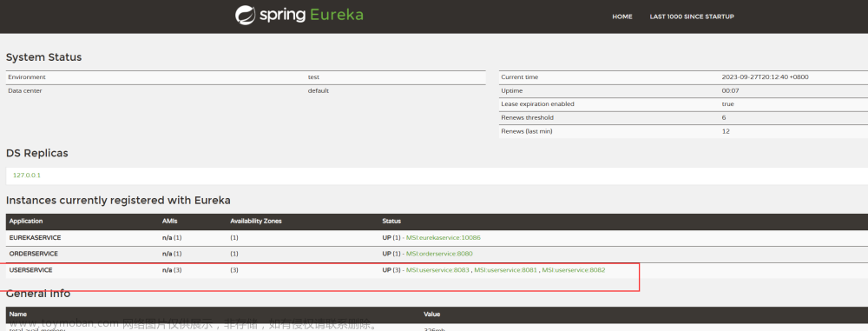The height and width of the screenshot is (331, 868).
Task: Select the data center value 'default'
Action: coord(319,90)
